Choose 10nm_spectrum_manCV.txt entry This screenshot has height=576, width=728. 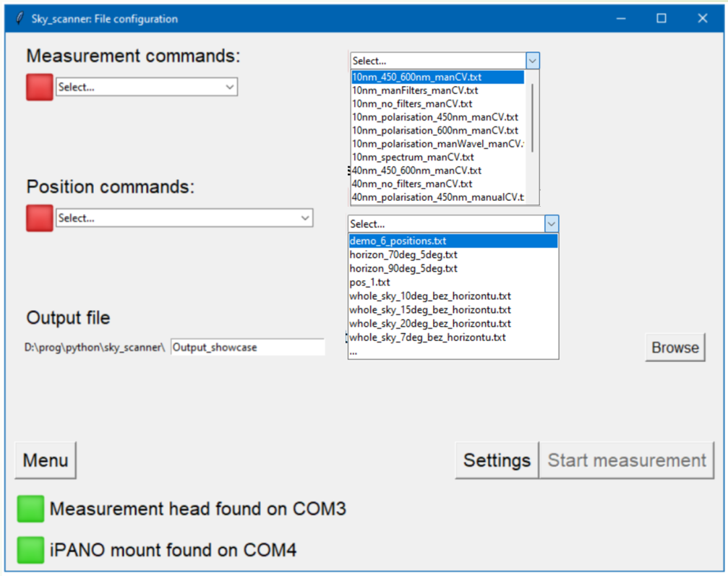413,157
